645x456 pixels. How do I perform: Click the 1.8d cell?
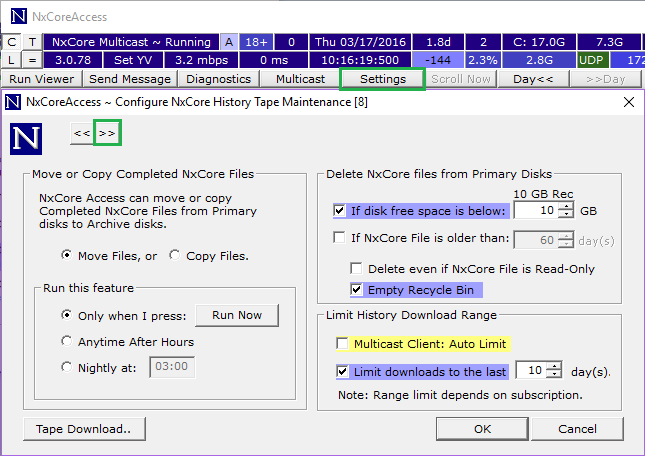click(438, 42)
